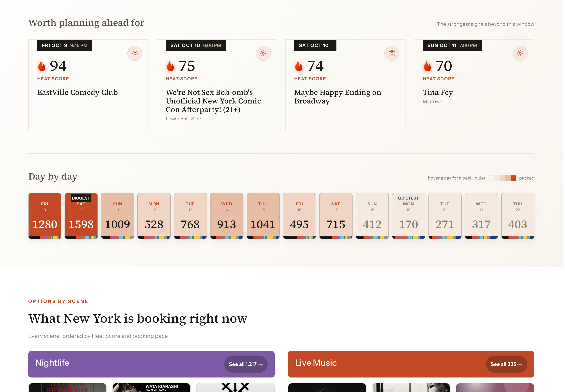Click the sun icon on EastVille Comedy Club card

coord(135,53)
